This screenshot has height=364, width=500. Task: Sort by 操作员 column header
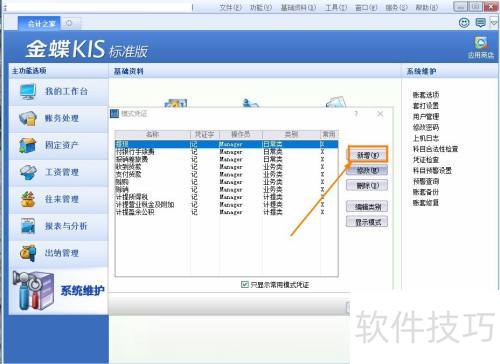point(241,135)
